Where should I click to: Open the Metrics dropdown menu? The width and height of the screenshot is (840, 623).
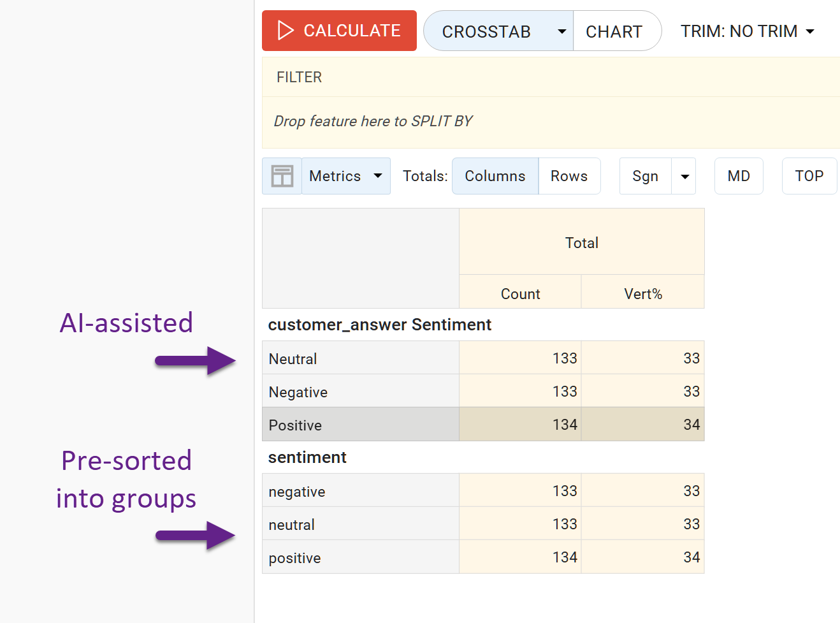pyautogui.click(x=346, y=176)
